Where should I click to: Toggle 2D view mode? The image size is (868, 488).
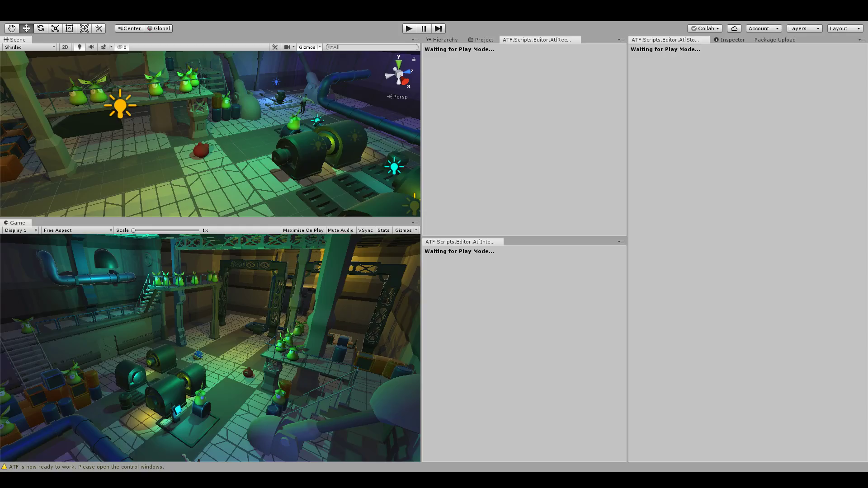pyautogui.click(x=65, y=47)
